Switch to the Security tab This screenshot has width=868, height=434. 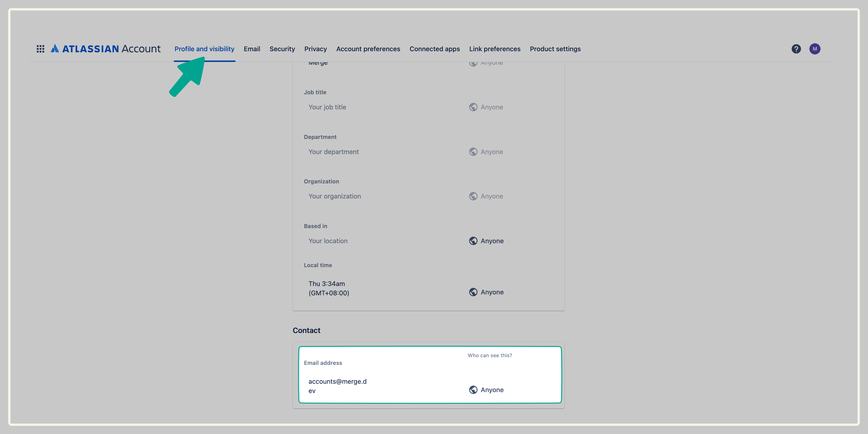282,49
